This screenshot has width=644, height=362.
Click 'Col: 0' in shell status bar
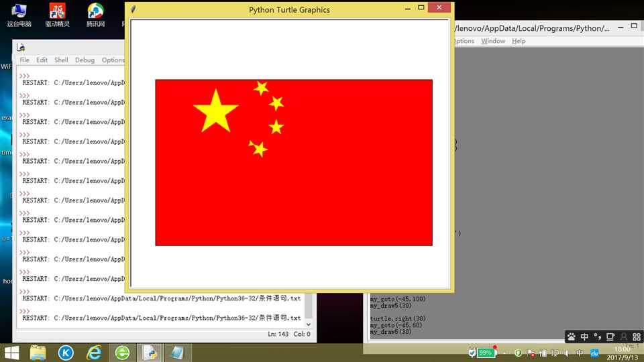point(302,334)
